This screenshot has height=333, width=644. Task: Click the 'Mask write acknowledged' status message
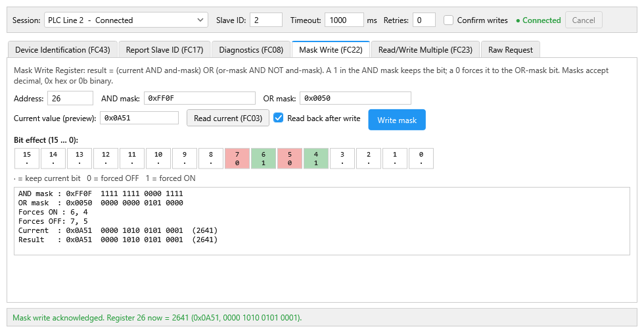click(x=157, y=317)
